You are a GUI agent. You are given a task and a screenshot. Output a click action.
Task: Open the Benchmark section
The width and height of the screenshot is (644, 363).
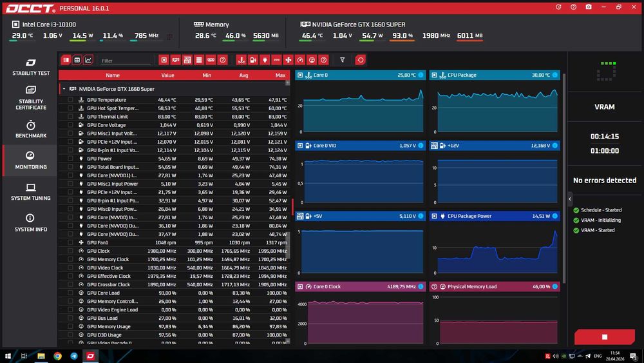pyautogui.click(x=31, y=129)
